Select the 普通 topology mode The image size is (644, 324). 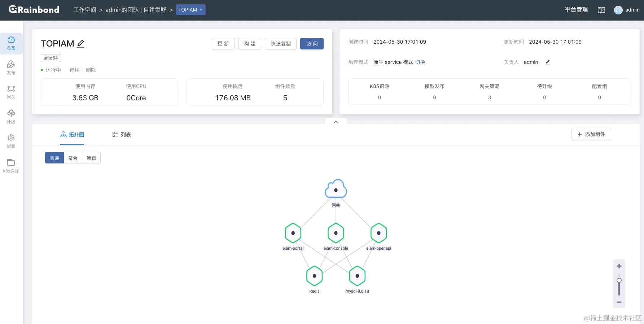coord(54,158)
